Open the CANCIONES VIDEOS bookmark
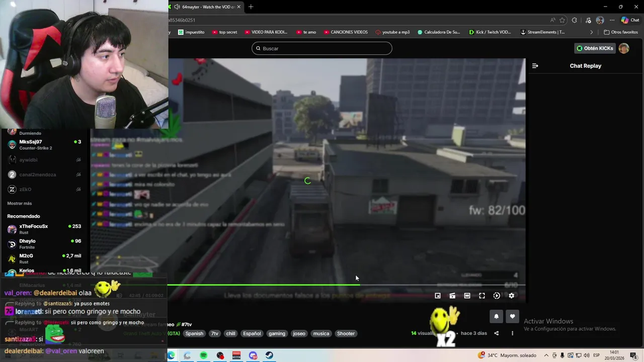Viewport: 644px width, 362px height. click(345, 32)
